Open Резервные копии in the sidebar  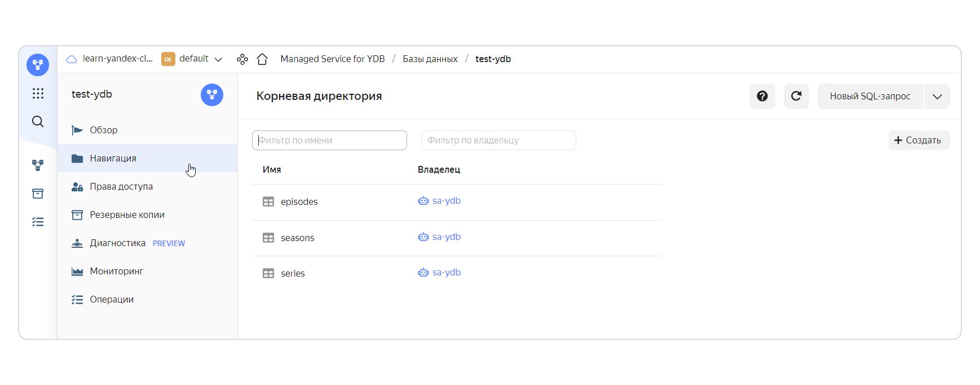147,215
